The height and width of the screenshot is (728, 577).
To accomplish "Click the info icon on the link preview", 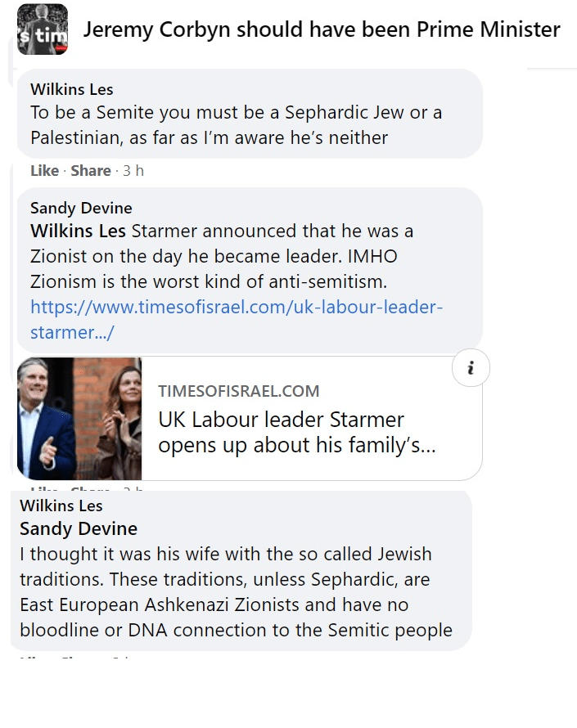I will (x=471, y=369).
